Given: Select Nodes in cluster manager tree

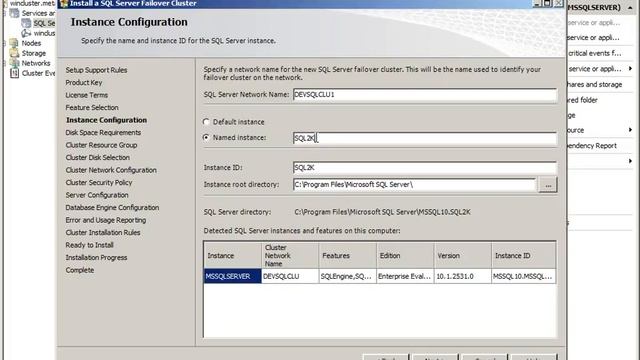Looking at the screenshot, I should 31,43.
